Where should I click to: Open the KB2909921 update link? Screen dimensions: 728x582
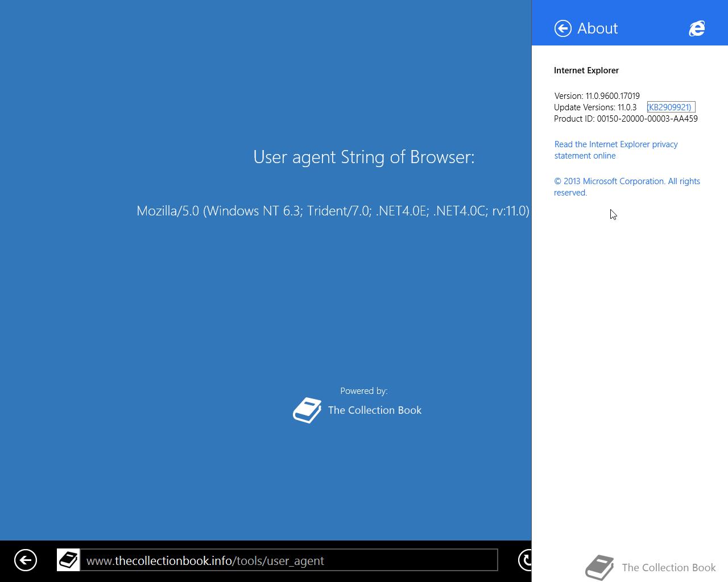[x=671, y=107]
